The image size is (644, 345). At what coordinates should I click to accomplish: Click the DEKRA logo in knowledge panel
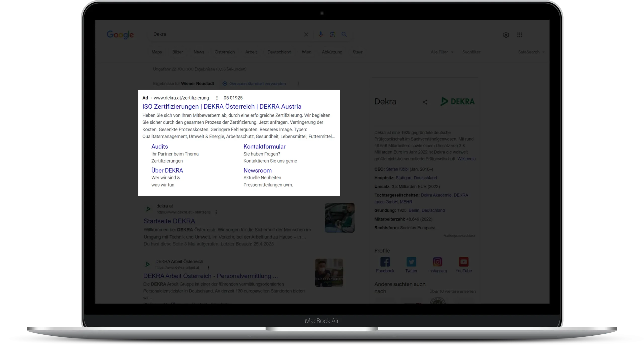point(457,101)
